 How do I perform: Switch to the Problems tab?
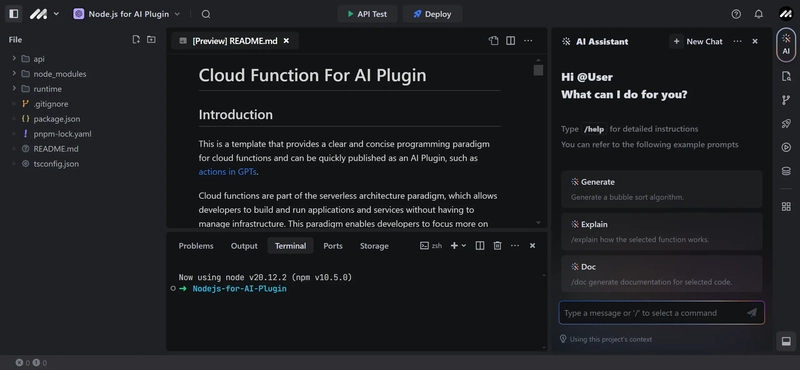pos(196,245)
